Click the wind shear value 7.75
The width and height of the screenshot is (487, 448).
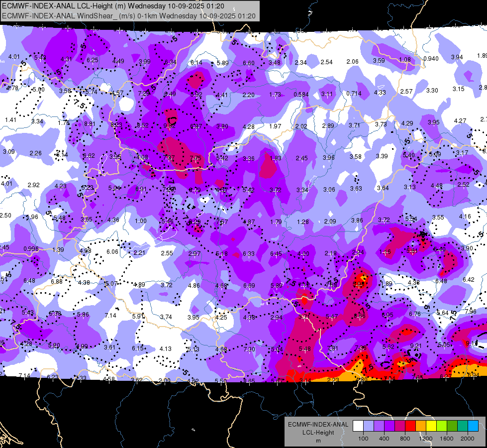(x=195, y=158)
